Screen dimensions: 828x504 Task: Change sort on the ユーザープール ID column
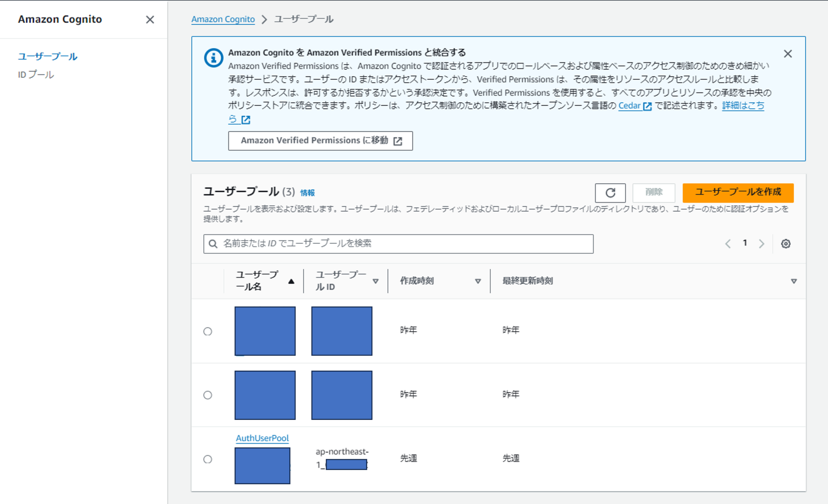376,280
